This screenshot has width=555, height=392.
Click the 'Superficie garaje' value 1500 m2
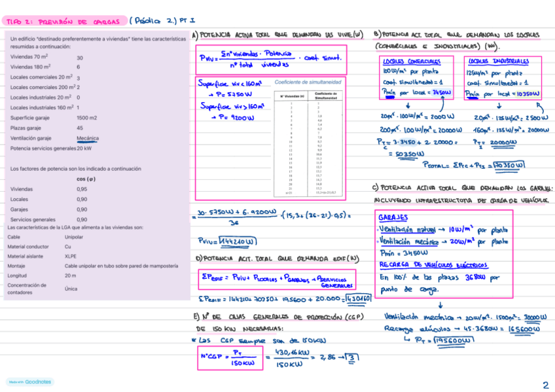(86, 118)
